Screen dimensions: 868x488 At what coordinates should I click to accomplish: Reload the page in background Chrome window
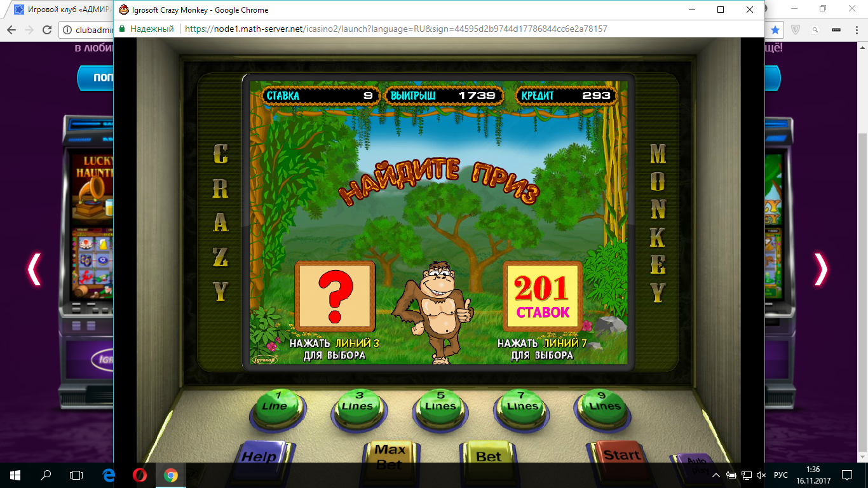(x=47, y=30)
